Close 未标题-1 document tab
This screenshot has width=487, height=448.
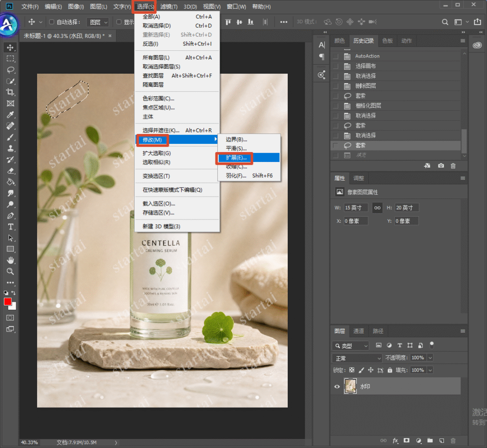(110, 36)
